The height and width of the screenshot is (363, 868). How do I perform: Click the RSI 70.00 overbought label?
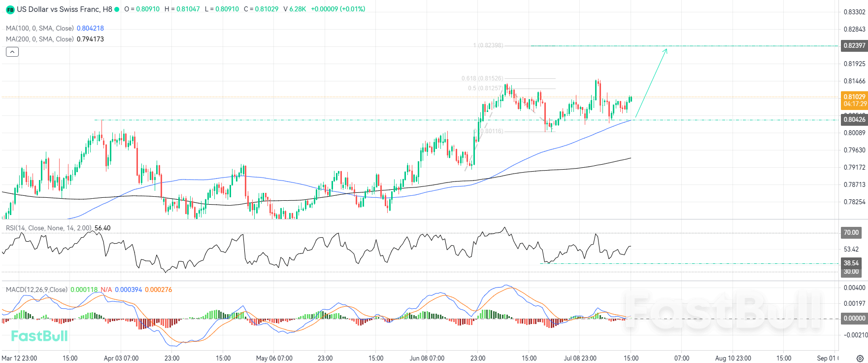pos(851,232)
